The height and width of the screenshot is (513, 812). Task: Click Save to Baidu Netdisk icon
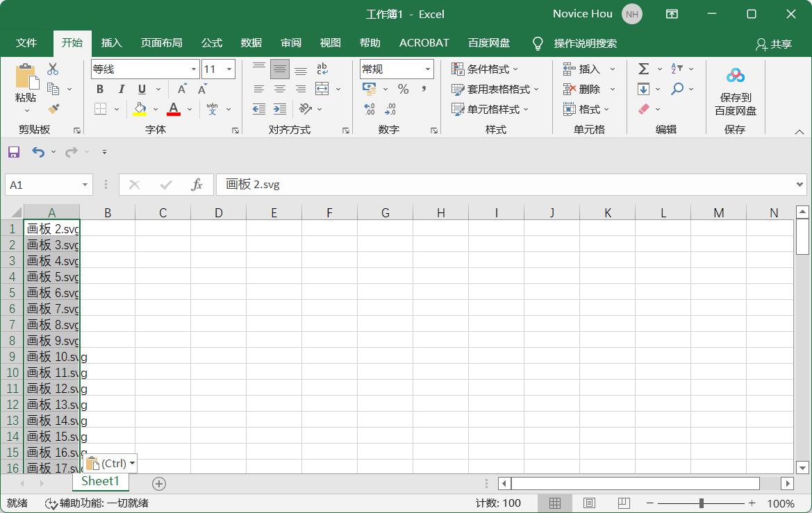click(735, 90)
